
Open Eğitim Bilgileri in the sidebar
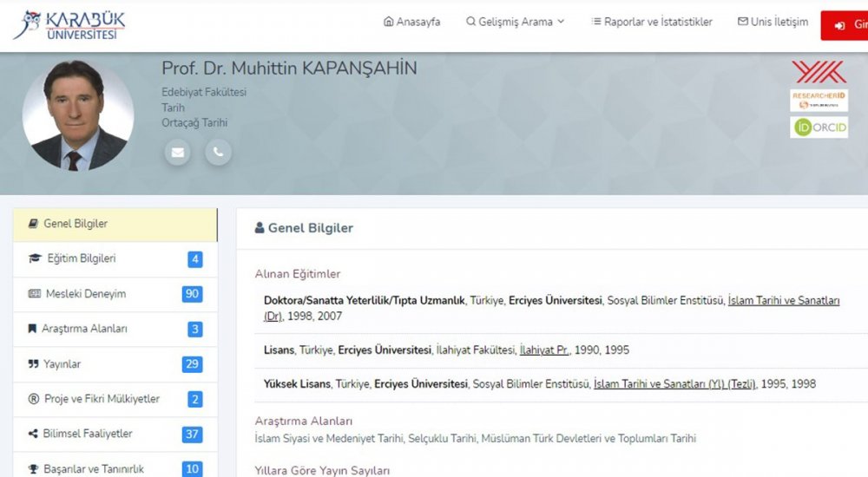click(x=115, y=258)
